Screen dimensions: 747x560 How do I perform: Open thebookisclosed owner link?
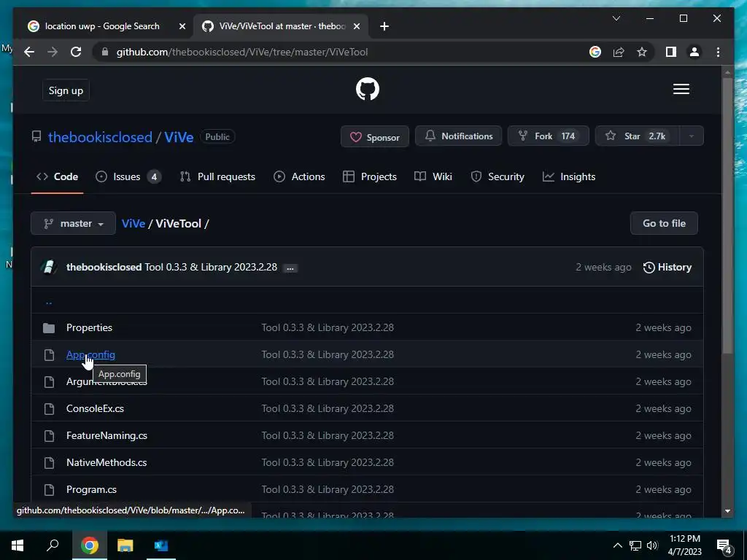[x=100, y=137]
